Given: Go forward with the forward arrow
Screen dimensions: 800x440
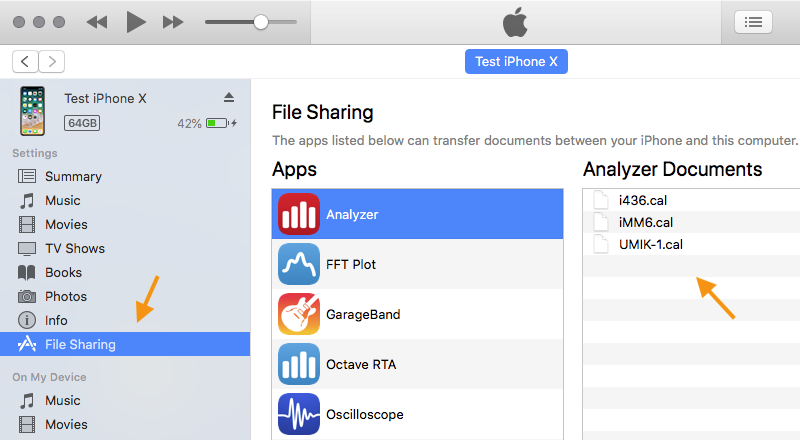Looking at the screenshot, I should [52, 62].
